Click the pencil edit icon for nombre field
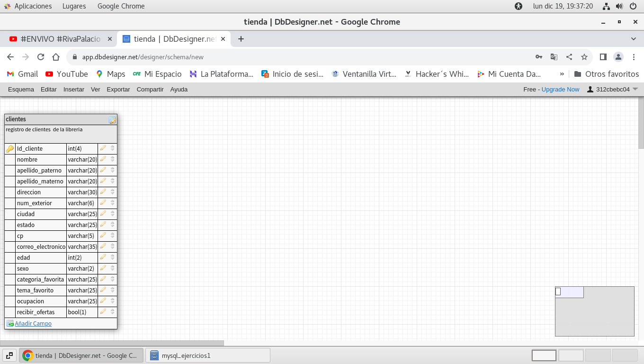 (x=103, y=159)
